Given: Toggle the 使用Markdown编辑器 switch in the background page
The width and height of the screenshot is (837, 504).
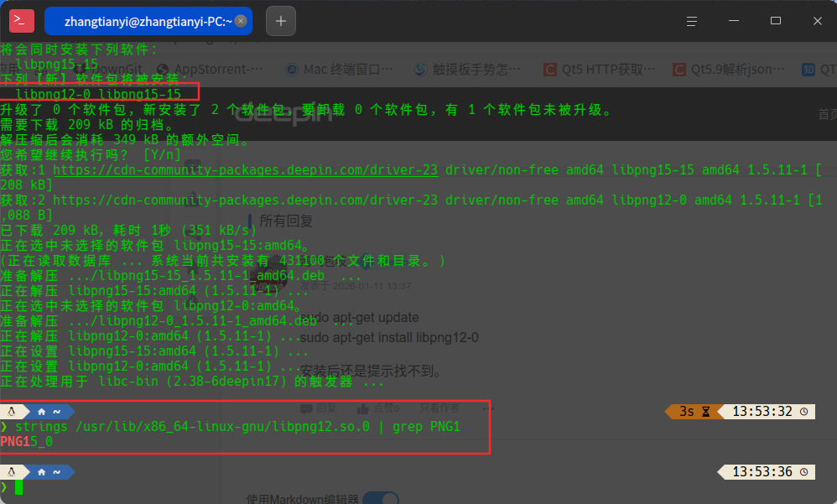Looking at the screenshot, I should point(381,499).
